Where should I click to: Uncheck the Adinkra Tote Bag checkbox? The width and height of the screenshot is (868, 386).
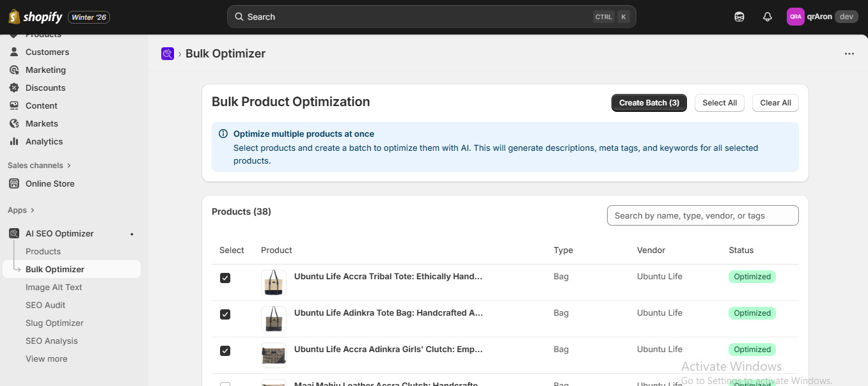point(225,314)
